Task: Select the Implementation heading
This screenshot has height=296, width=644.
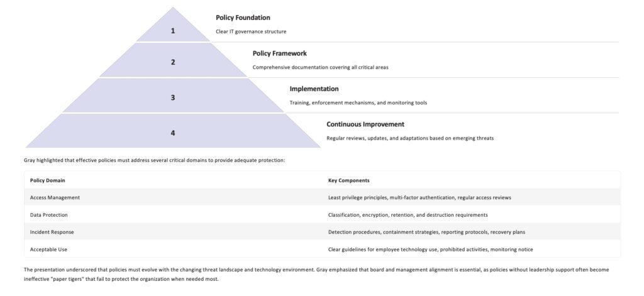Action: point(314,89)
